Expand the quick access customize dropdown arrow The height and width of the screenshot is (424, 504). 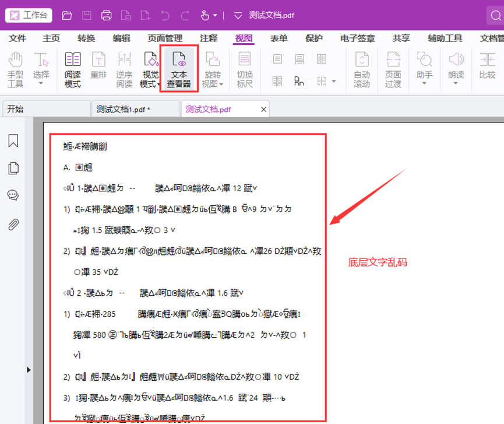tap(237, 15)
